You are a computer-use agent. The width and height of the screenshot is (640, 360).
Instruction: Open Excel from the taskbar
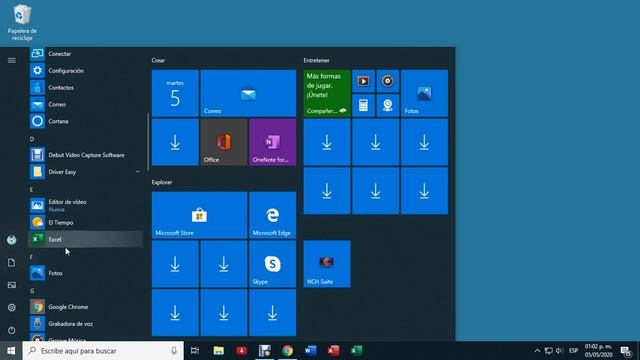tap(356, 351)
